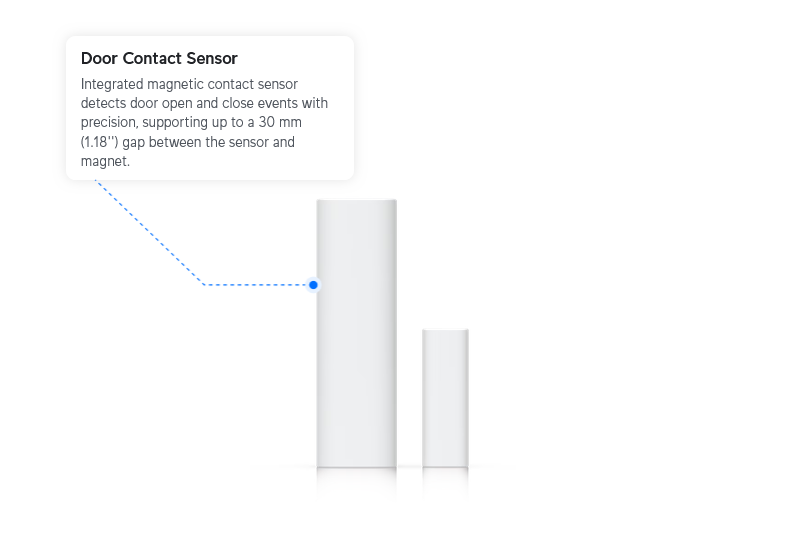Click the word "magnet." on last line
The height and width of the screenshot is (544, 793).
[105, 162]
